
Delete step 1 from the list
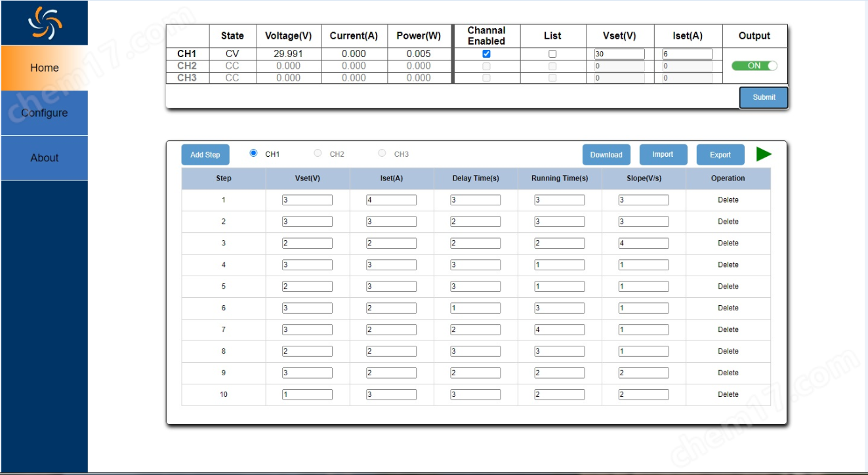728,200
